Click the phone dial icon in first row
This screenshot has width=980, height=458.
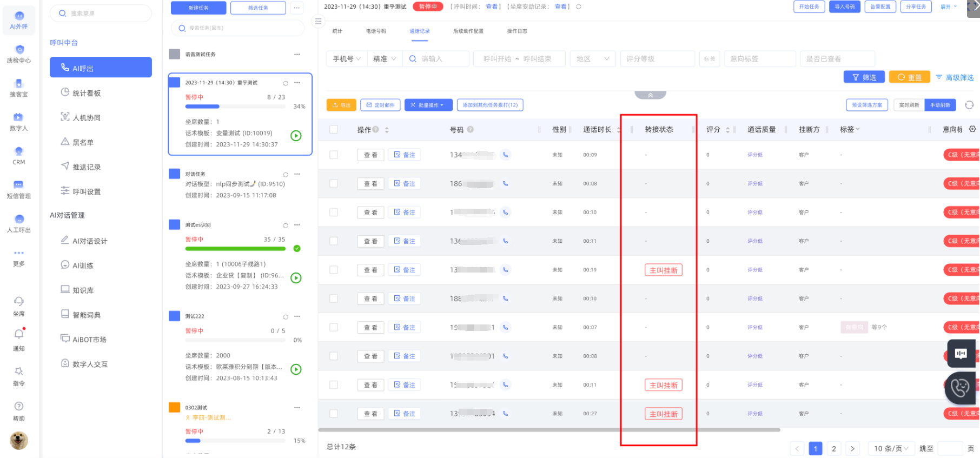(x=505, y=155)
